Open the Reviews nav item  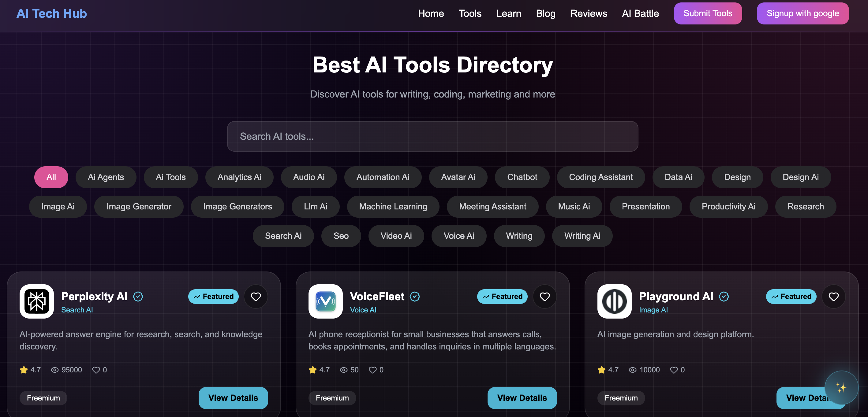click(589, 13)
